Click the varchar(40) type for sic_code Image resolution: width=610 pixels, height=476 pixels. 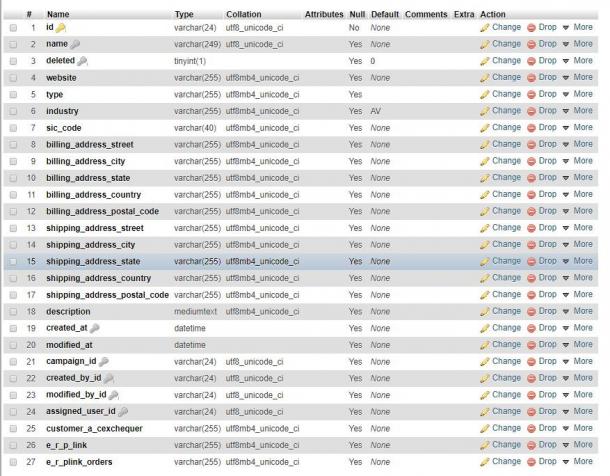point(195,128)
